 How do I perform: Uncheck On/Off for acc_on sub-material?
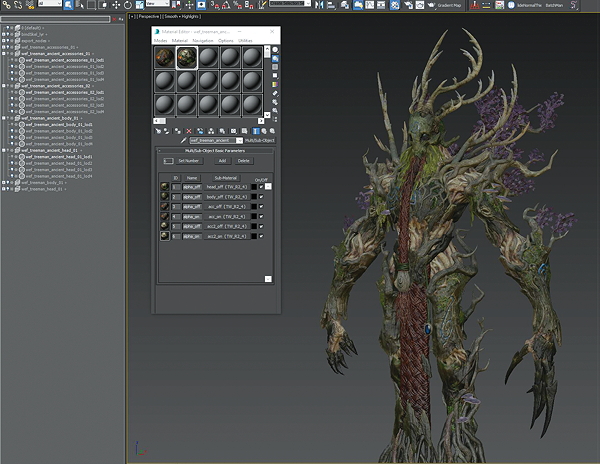point(261,217)
